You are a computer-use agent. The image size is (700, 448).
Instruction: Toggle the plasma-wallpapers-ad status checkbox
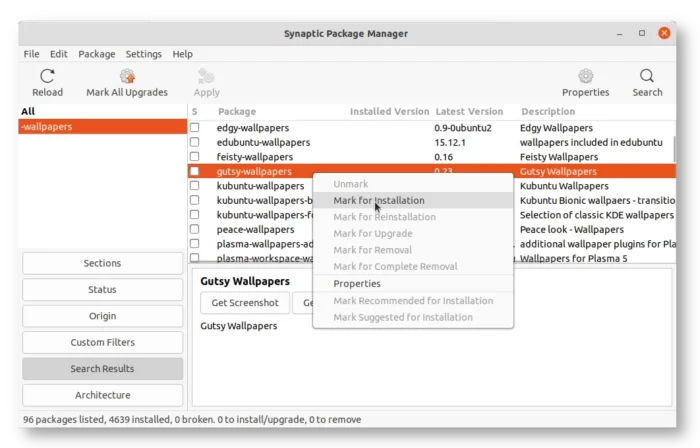(x=195, y=244)
